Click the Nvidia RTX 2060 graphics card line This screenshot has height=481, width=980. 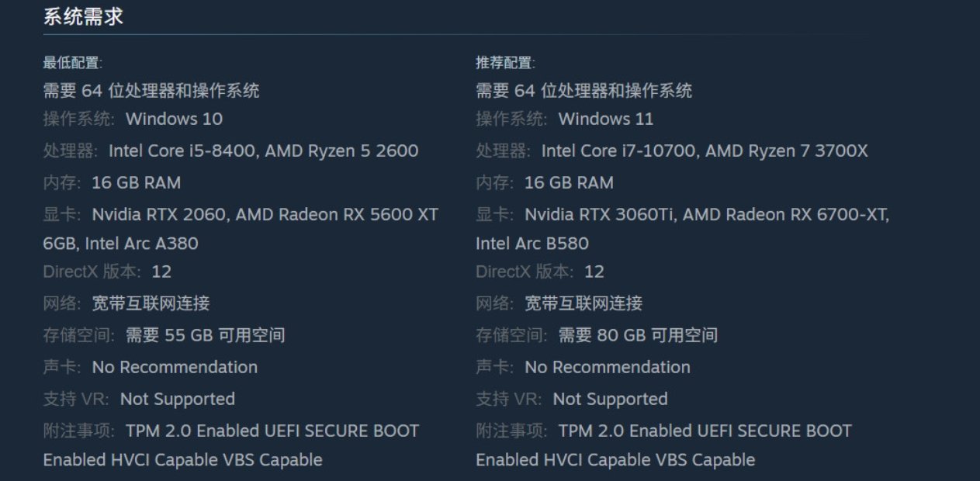[x=265, y=214]
